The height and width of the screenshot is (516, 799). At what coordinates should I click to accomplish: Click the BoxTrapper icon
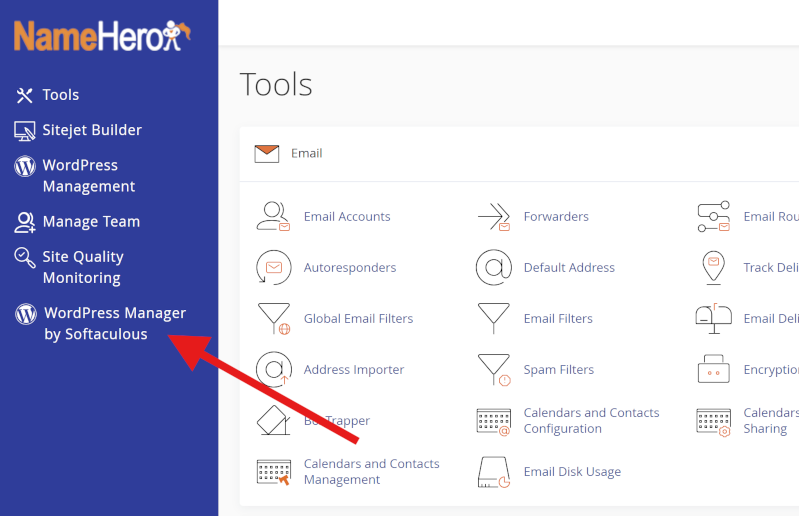274,420
